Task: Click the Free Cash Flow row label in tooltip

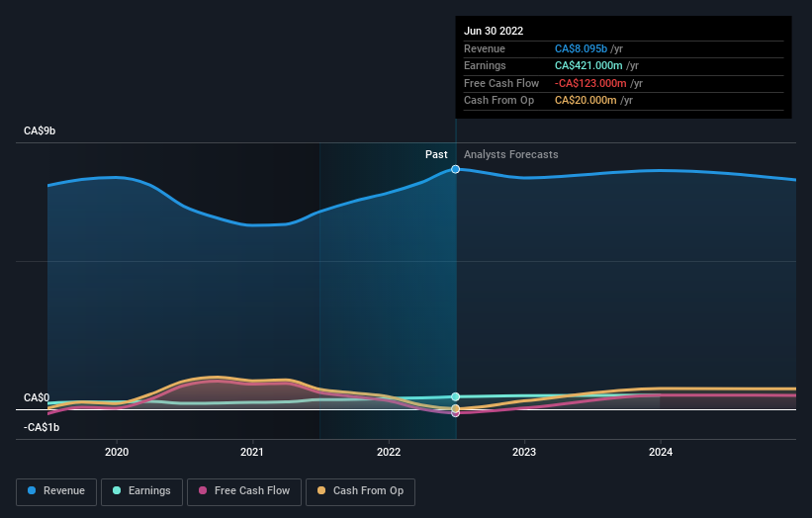Action: (501, 83)
